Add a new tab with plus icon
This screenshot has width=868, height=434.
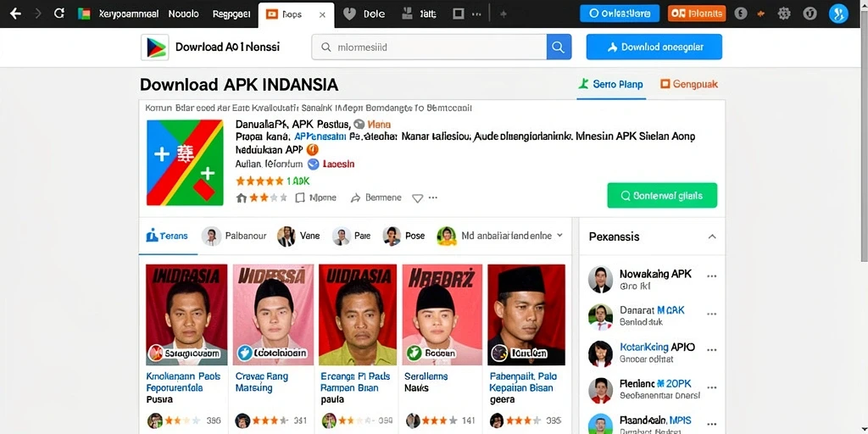point(504,14)
